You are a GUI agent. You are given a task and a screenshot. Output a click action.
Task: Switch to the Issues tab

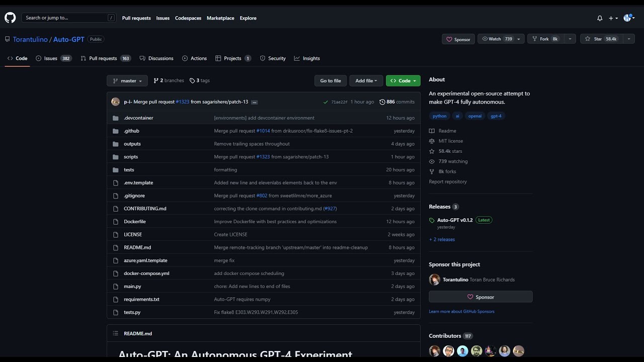[53, 58]
